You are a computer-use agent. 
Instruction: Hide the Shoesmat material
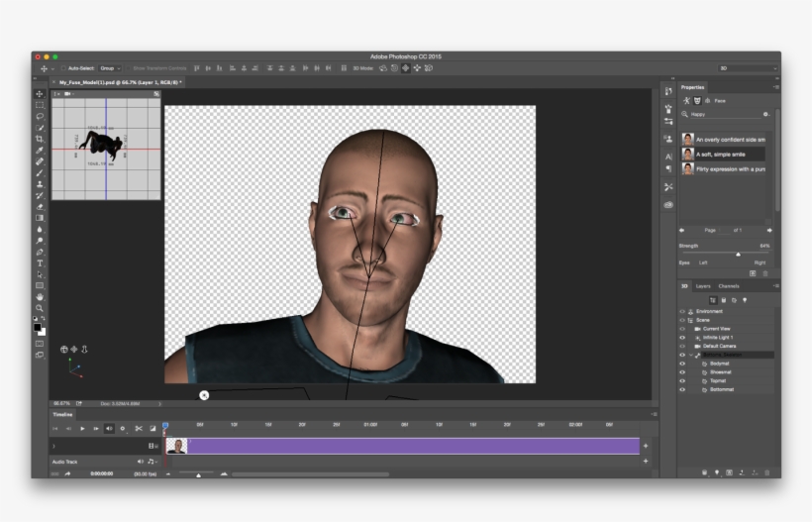(x=682, y=372)
